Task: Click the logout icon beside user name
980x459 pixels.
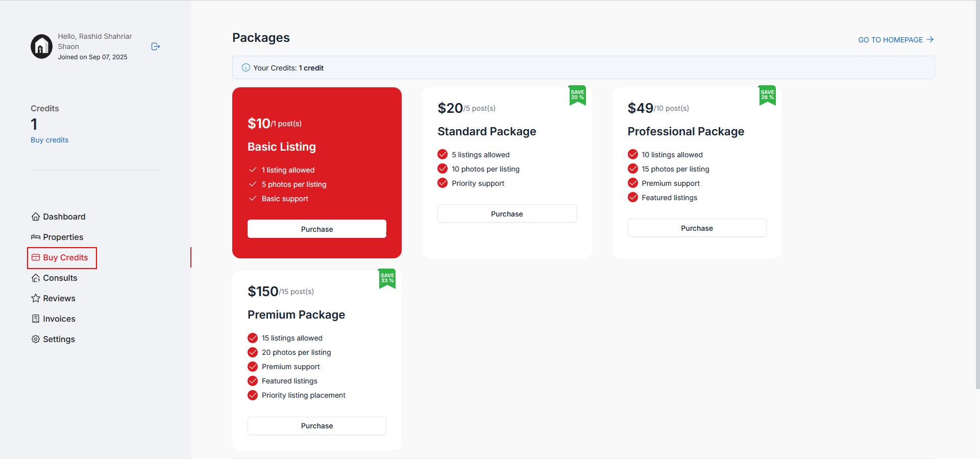Action: pos(156,46)
